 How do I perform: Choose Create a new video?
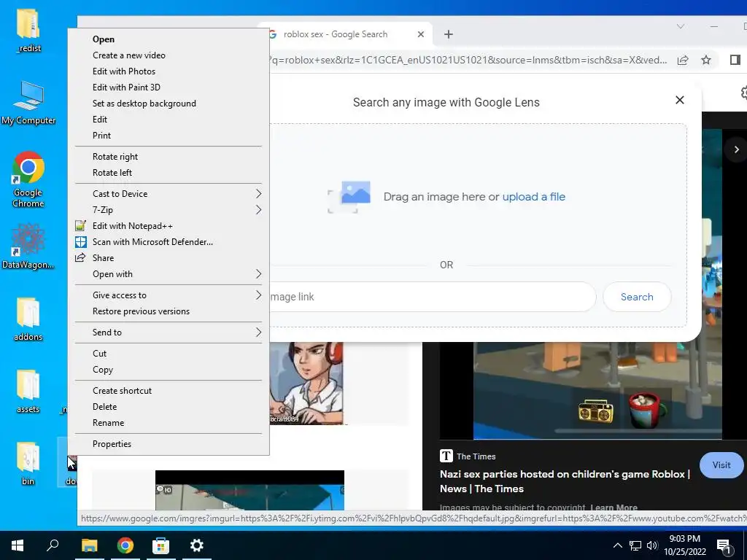pos(169,55)
